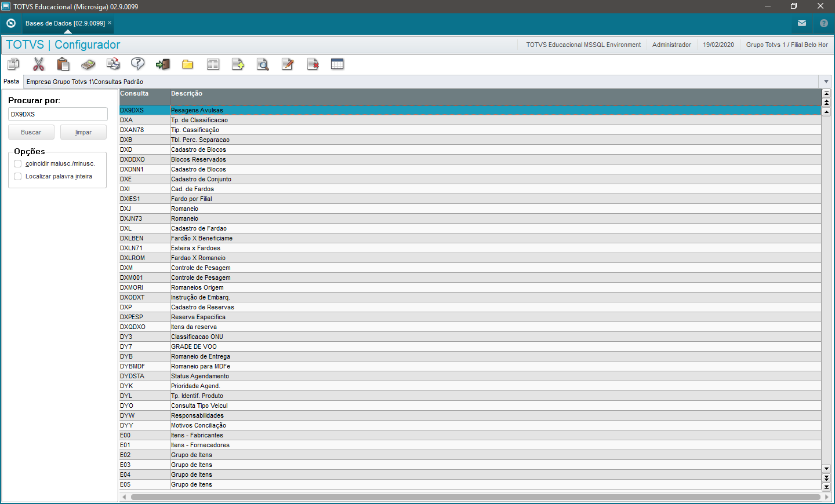
Task: Select the E00 Itens - Fabricantes row
Action: pyautogui.click(x=470, y=435)
